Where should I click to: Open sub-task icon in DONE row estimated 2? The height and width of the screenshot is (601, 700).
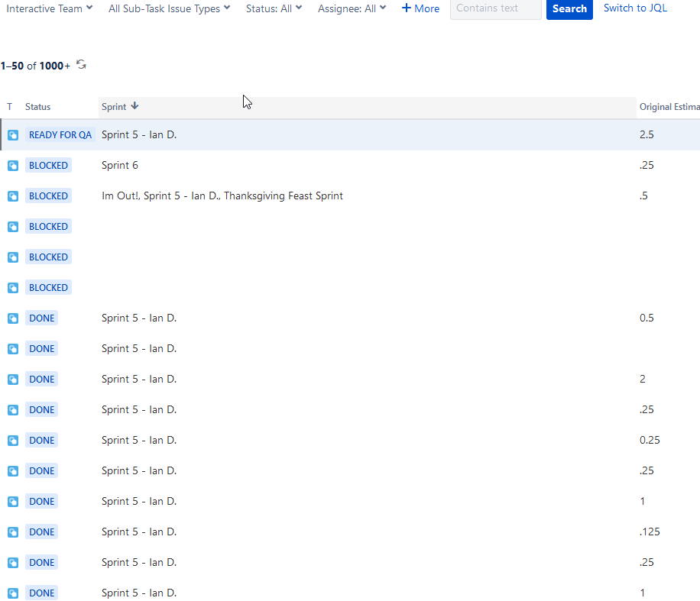click(x=13, y=380)
